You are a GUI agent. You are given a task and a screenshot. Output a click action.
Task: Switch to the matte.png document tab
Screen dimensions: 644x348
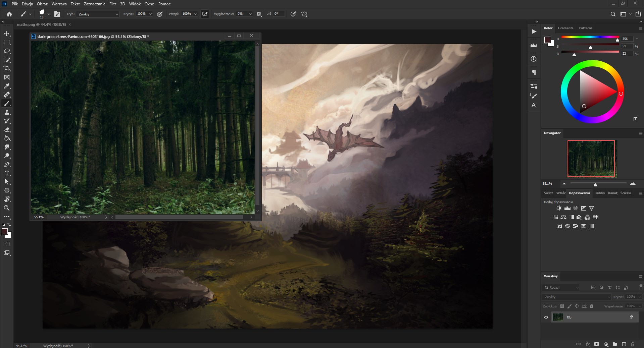click(42, 24)
